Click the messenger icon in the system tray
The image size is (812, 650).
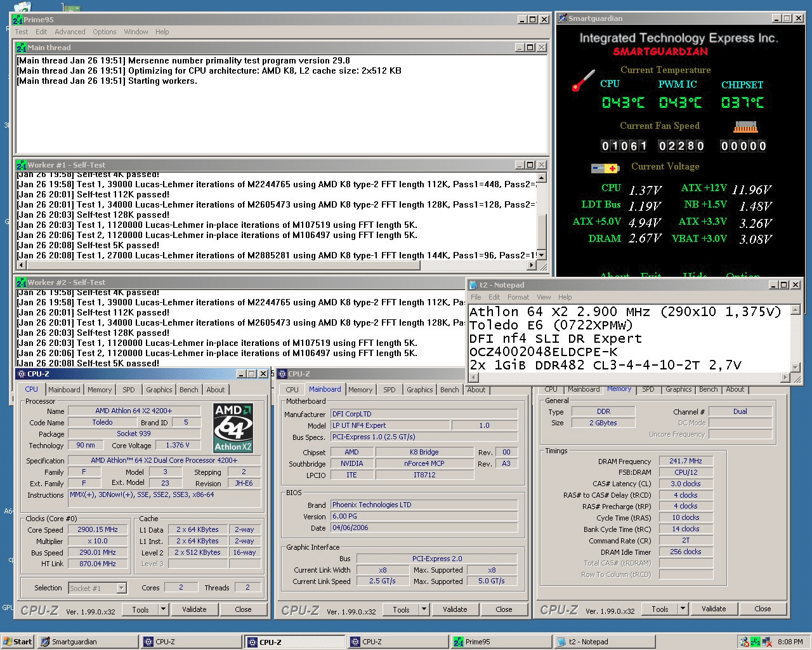click(744, 642)
